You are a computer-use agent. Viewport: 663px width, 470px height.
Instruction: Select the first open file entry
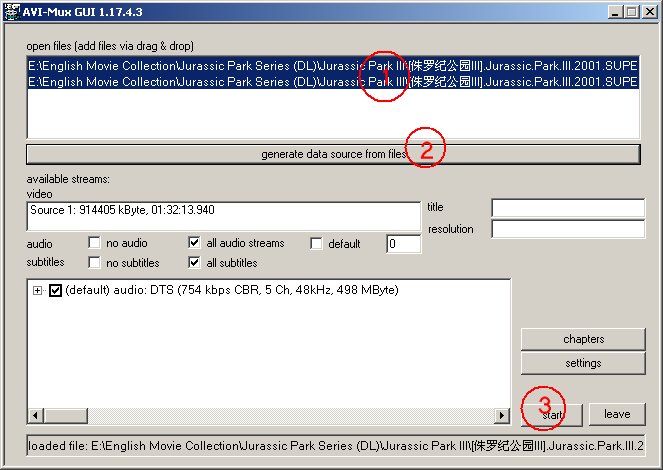click(333, 66)
